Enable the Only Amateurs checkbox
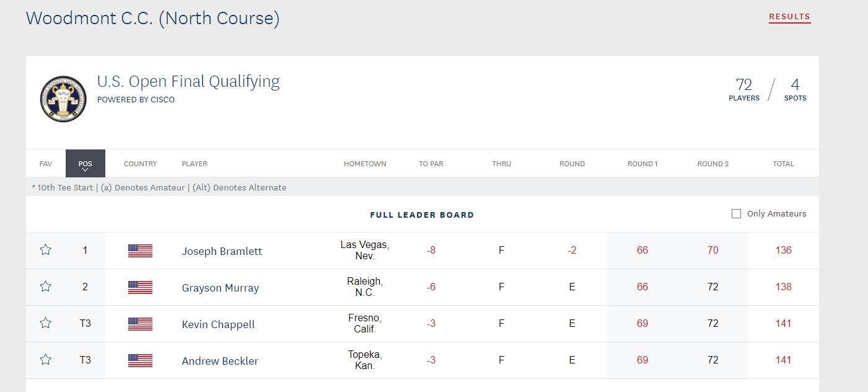Viewport: 868px width, 392px height. click(x=736, y=214)
